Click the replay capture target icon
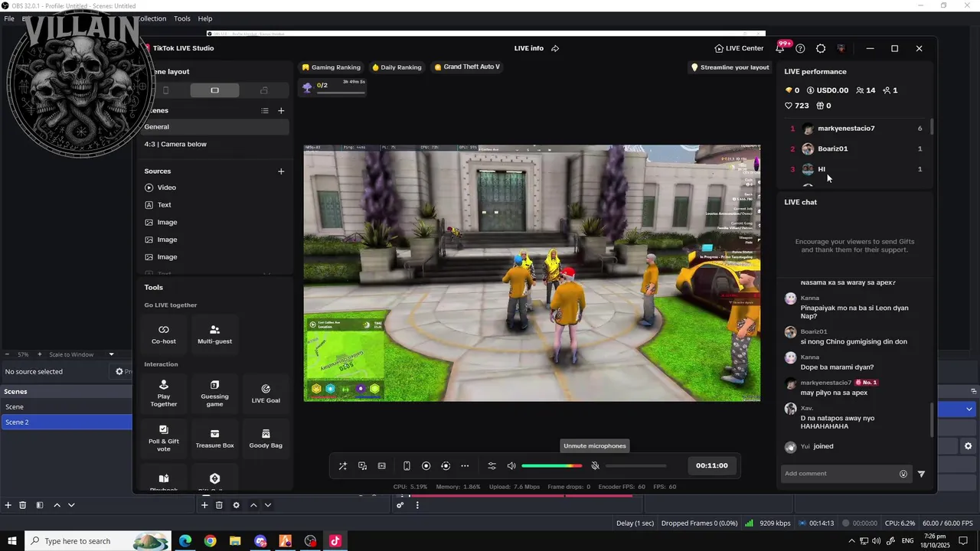This screenshot has width=980, height=551. (446, 466)
